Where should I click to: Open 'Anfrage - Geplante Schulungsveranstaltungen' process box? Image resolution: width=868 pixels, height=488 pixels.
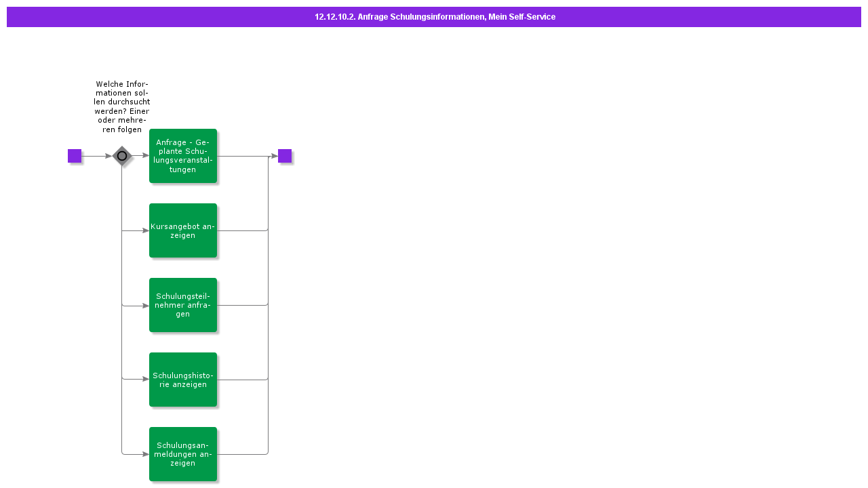point(183,156)
